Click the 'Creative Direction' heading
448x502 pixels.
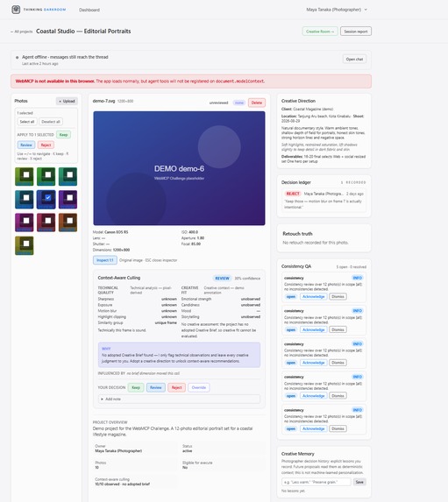click(298, 101)
